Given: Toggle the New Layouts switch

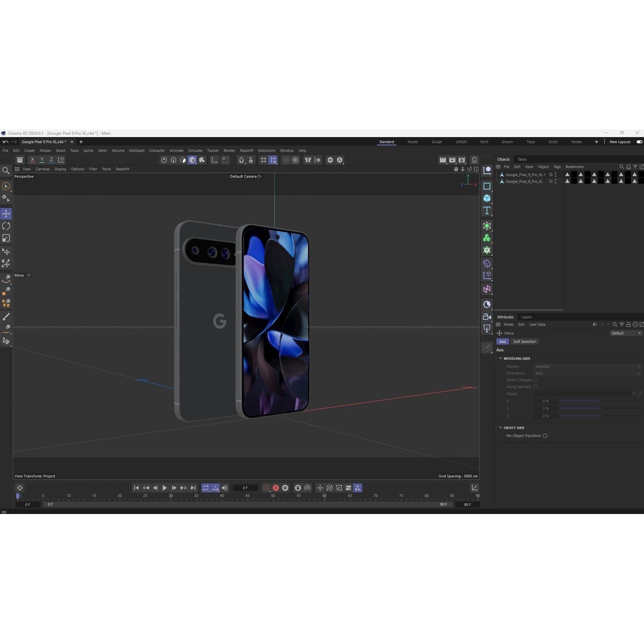Looking at the screenshot, I should [x=639, y=142].
